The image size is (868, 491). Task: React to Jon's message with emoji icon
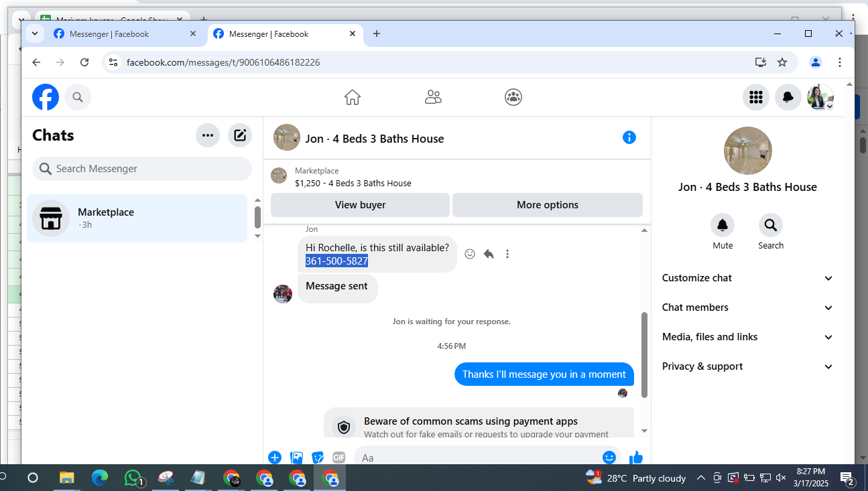pyautogui.click(x=470, y=254)
